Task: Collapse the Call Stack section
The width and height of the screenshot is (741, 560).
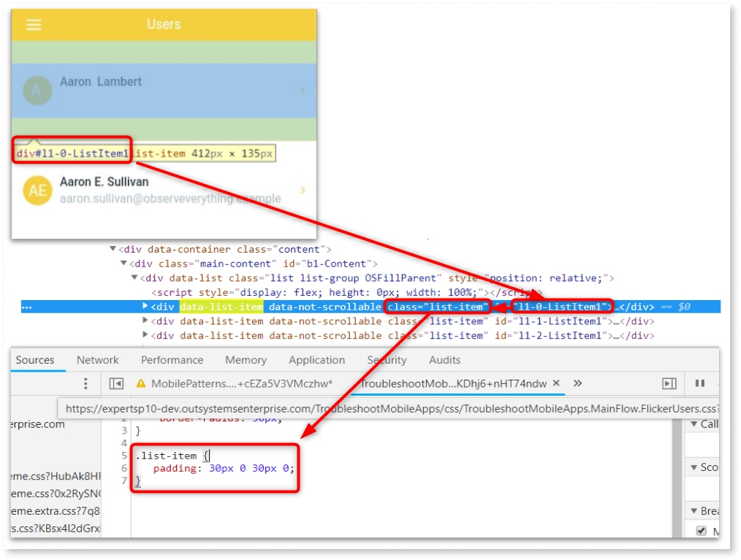Action: coord(694,424)
